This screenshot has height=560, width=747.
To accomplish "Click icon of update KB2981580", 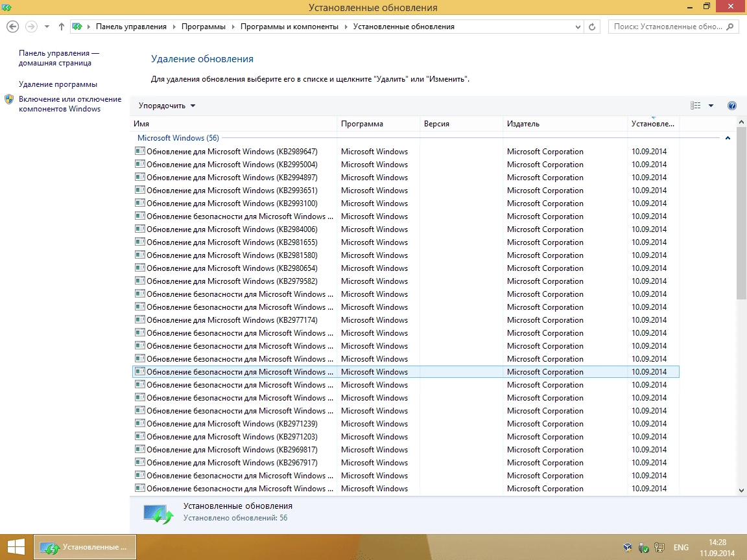I will pyautogui.click(x=139, y=255).
